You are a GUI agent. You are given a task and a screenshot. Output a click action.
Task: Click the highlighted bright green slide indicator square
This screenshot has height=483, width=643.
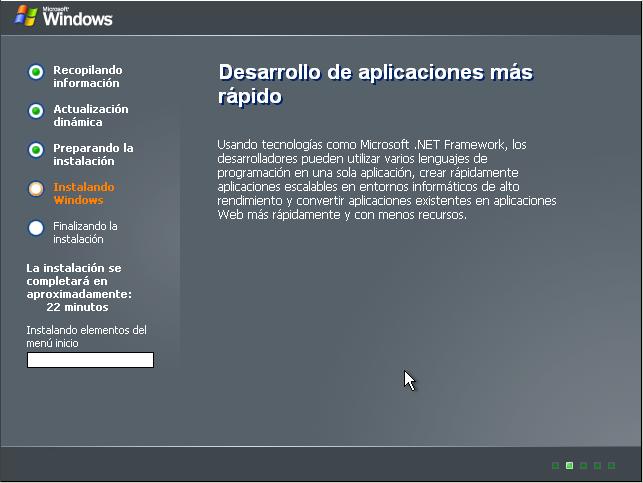(x=569, y=465)
